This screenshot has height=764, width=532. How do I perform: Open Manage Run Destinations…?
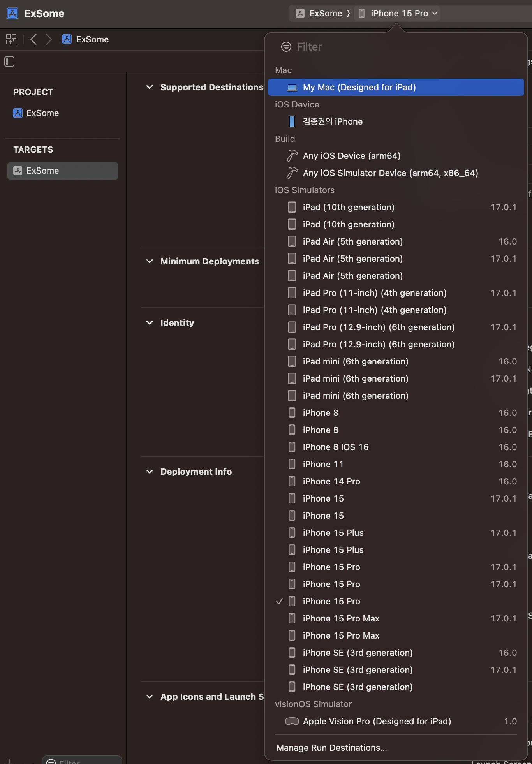point(396,748)
